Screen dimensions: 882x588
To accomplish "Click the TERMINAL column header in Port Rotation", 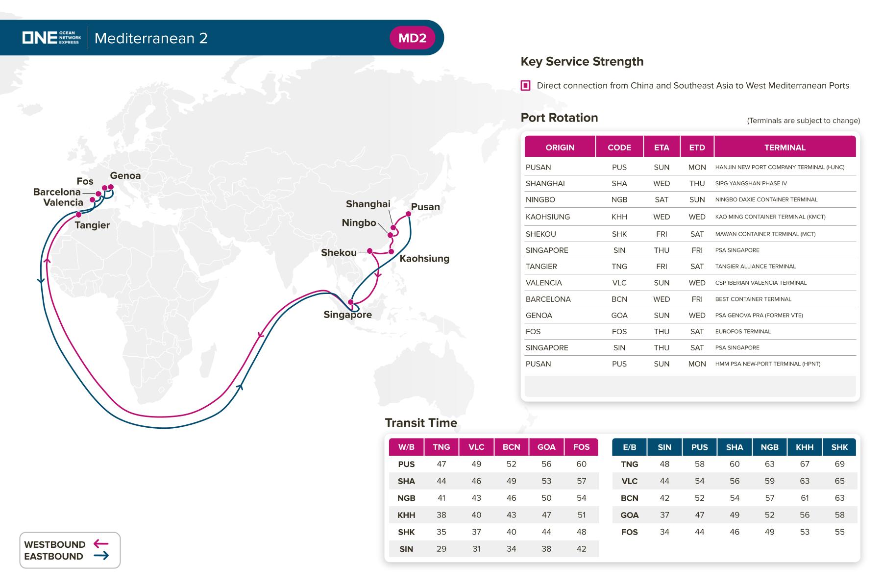I will (x=784, y=147).
